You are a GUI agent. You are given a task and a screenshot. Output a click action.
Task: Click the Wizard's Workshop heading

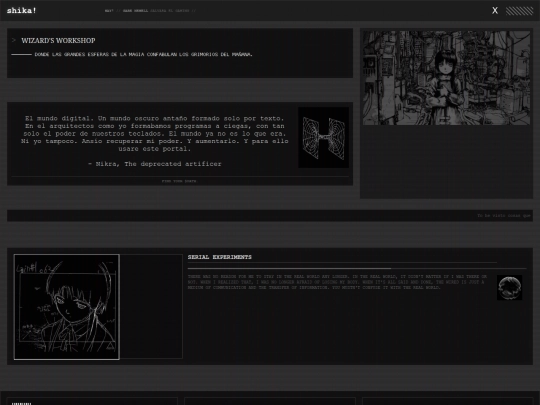(58, 41)
